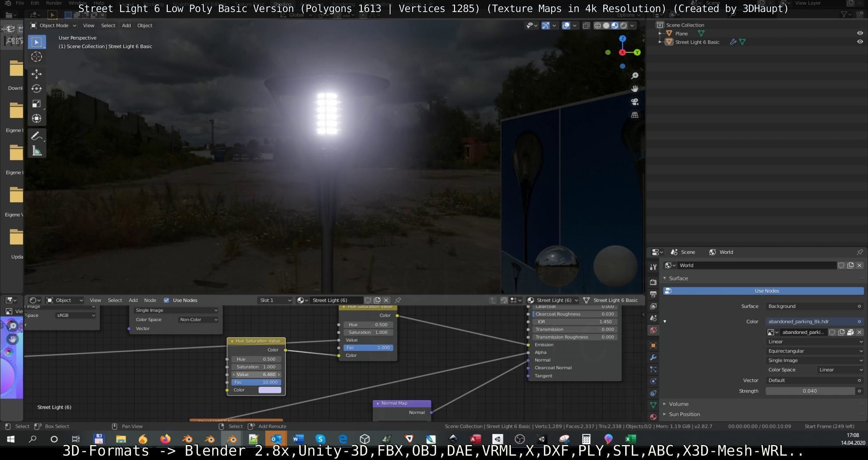Select the Rotate tool

click(x=36, y=89)
